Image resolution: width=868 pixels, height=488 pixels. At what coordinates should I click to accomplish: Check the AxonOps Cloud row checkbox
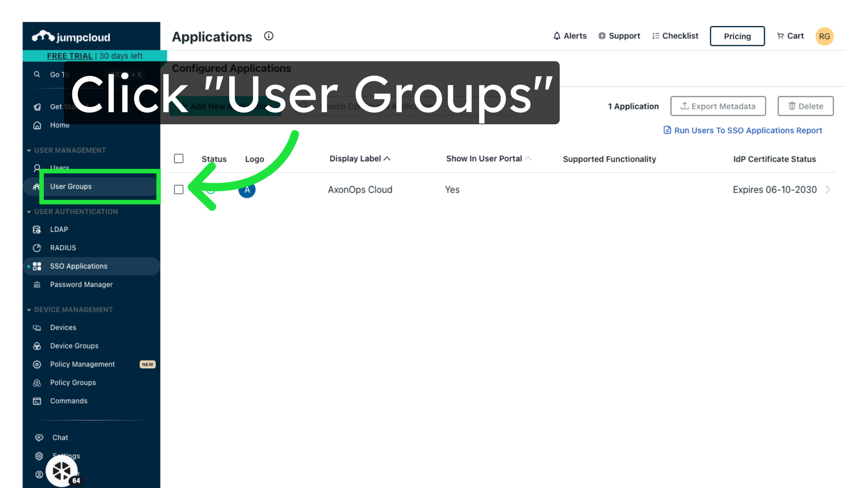(x=179, y=190)
